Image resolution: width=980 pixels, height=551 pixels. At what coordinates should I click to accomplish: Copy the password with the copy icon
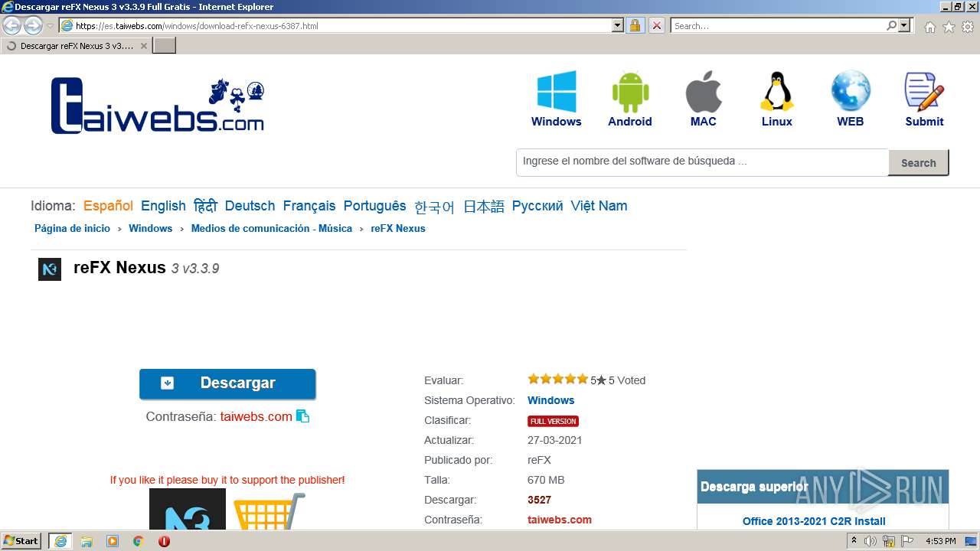click(x=302, y=416)
